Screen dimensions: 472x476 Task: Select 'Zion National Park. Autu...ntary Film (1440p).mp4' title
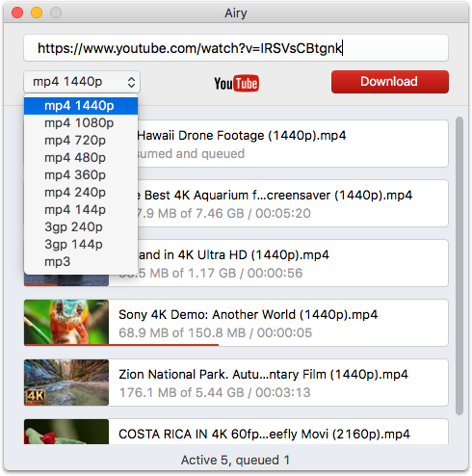coord(263,375)
